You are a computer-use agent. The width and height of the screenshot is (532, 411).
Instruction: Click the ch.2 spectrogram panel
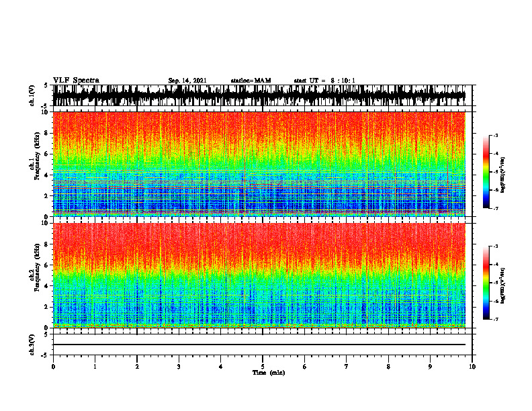(x=259, y=275)
